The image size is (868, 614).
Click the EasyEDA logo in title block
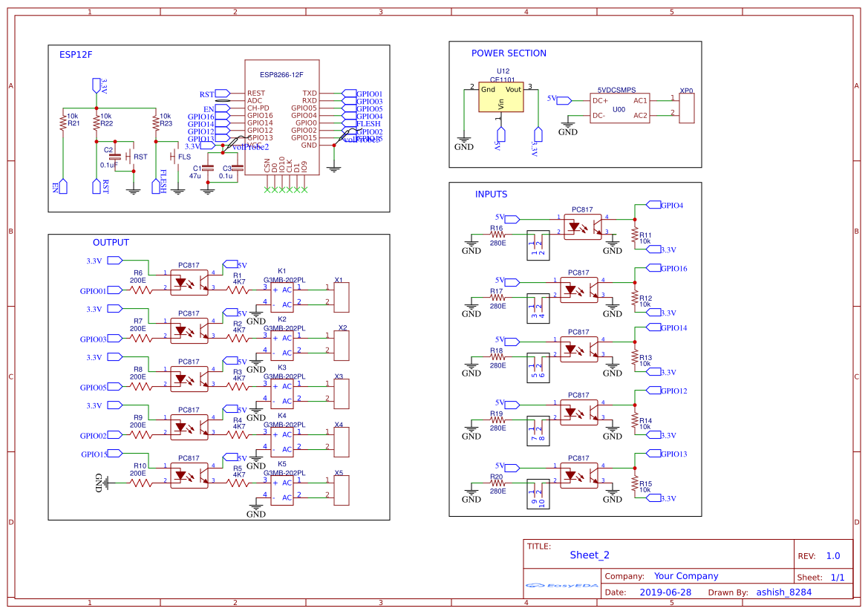[x=561, y=586]
